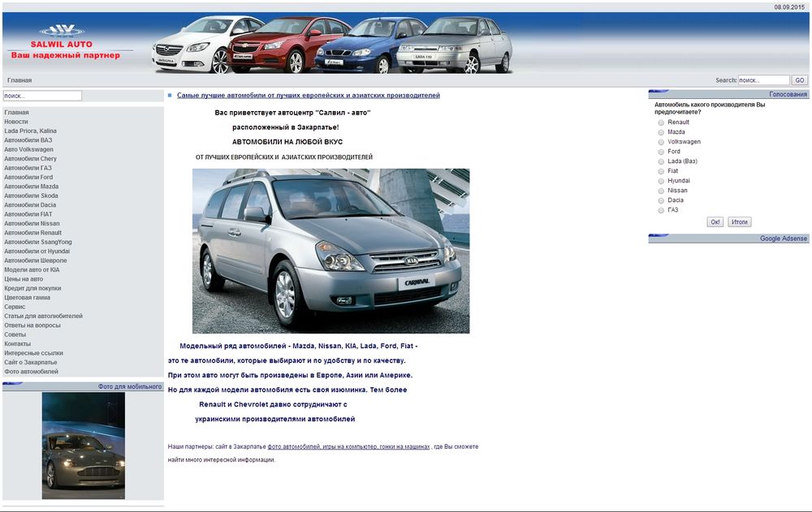Click the GO search button

point(800,80)
